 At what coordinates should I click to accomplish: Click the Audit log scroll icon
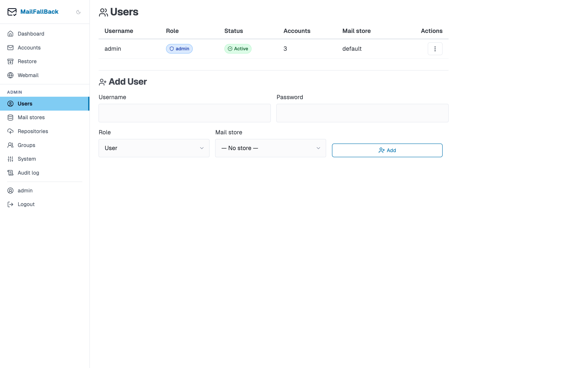coord(10,173)
